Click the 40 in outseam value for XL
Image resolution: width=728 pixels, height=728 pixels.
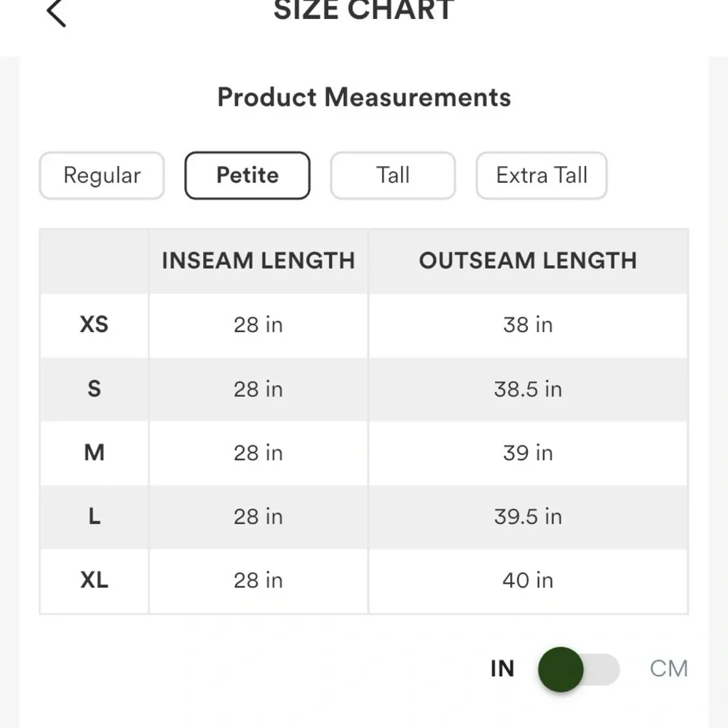pyautogui.click(x=528, y=580)
